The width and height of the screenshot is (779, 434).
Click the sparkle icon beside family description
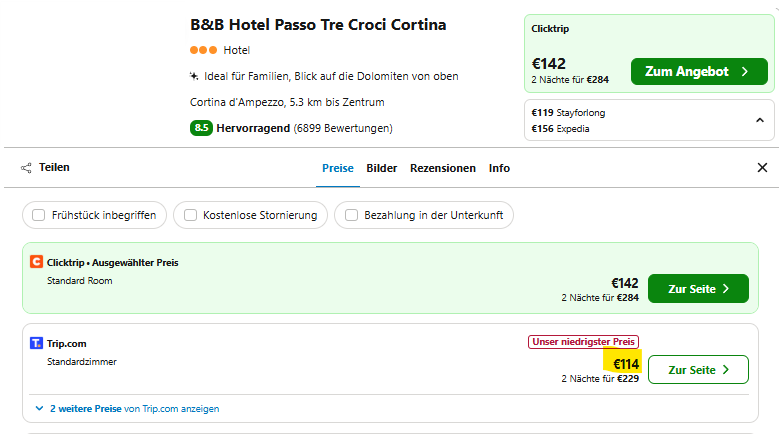(x=195, y=76)
